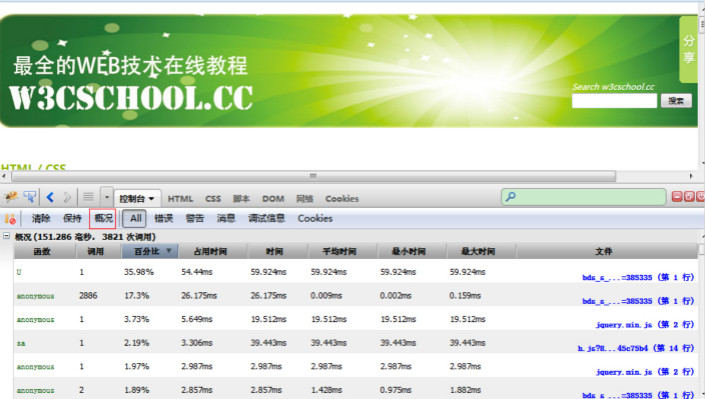Sort by the 最小时间 column header
Viewport: 705px width, 399px height.
(412, 251)
